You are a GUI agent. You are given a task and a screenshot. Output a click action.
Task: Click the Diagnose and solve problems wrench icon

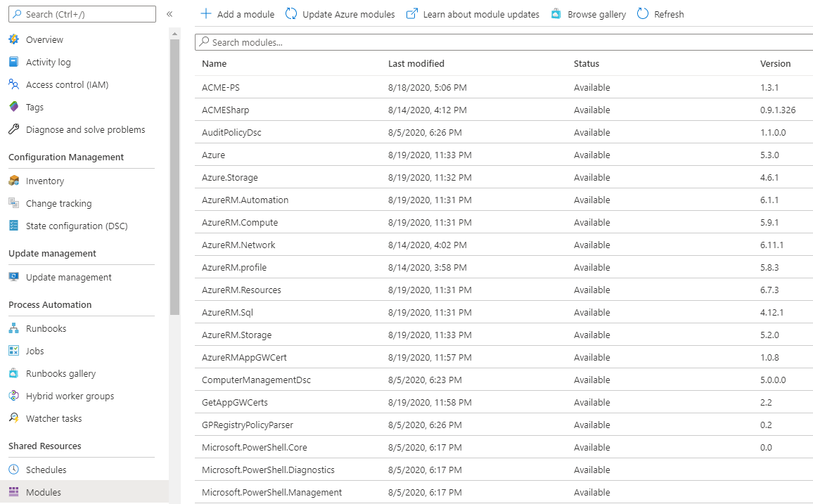[x=14, y=129]
